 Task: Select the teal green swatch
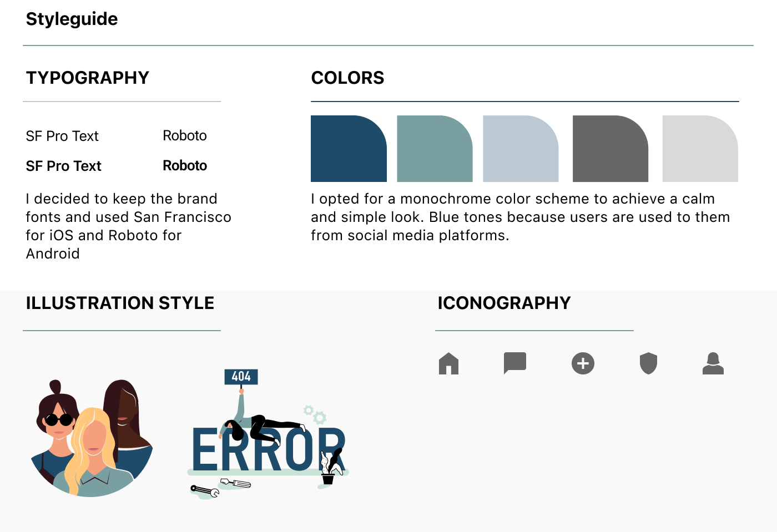tap(435, 149)
